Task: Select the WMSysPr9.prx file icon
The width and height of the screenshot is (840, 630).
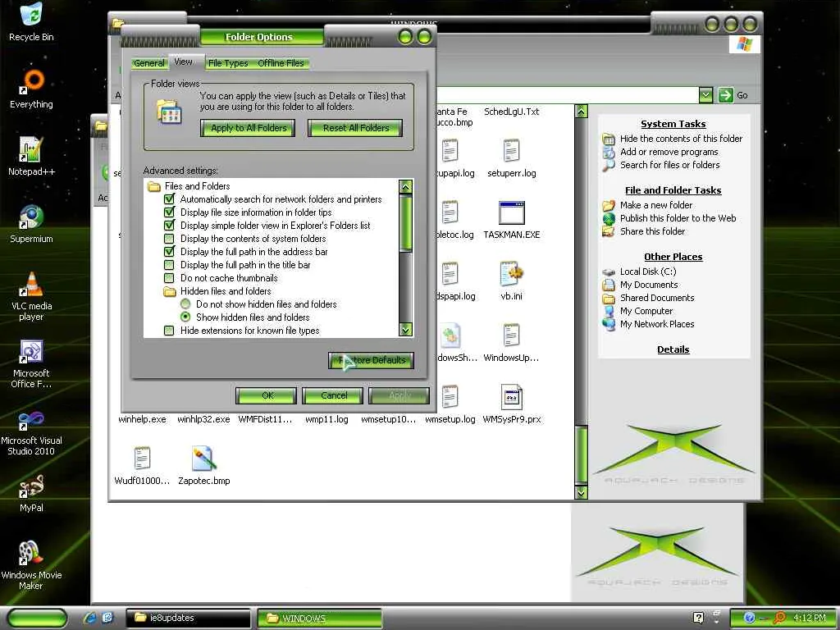Action: [x=511, y=398]
